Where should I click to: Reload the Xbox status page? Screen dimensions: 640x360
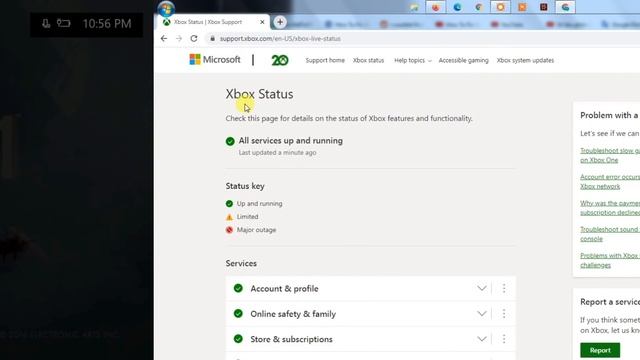194,38
